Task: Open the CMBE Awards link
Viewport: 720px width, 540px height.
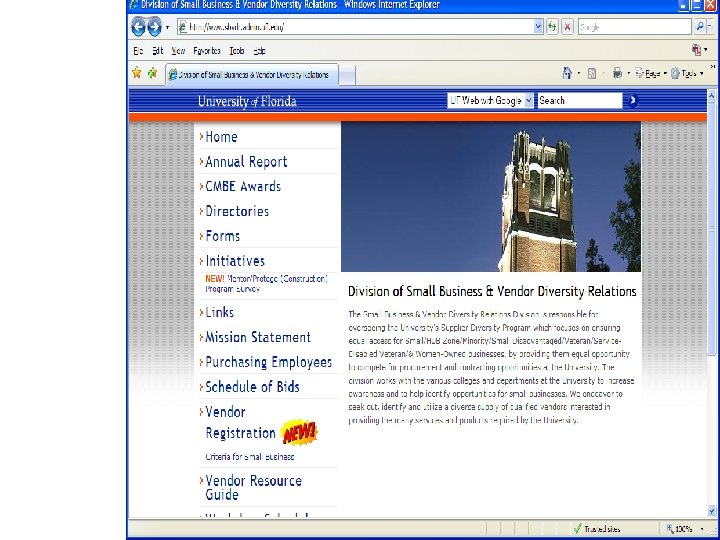Action: click(x=242, y=186)
